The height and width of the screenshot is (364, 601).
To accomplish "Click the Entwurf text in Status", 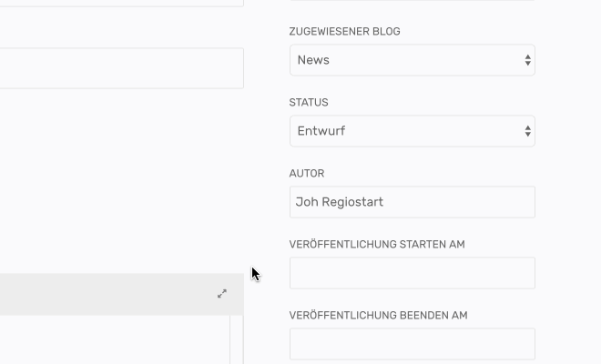I will (x=321, y=131).
